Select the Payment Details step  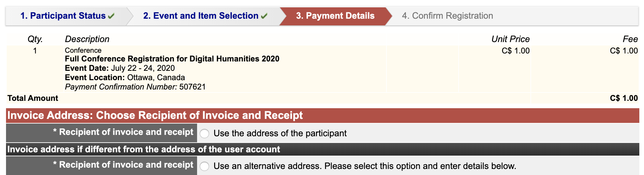point(335,16)
